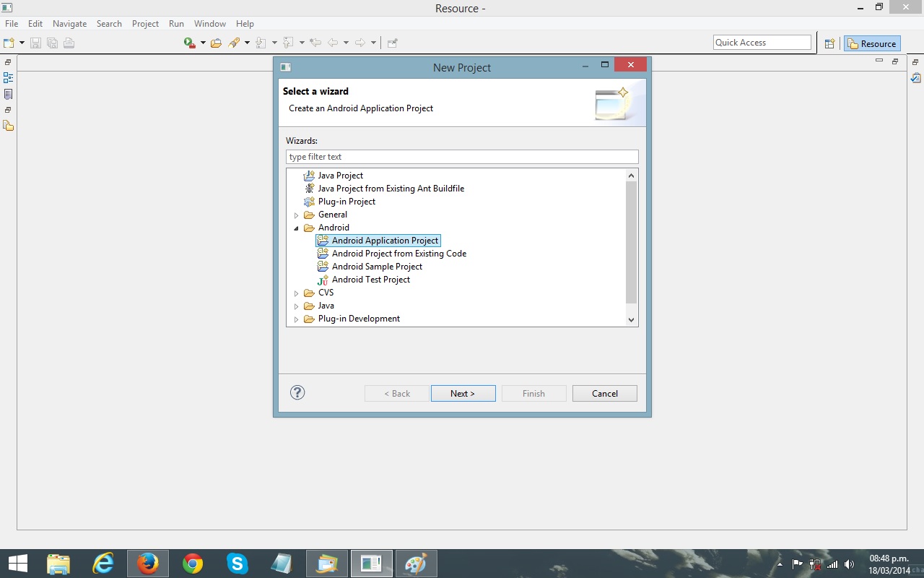
Task: Open the Search menu
Action: click(x=109, y=24)
